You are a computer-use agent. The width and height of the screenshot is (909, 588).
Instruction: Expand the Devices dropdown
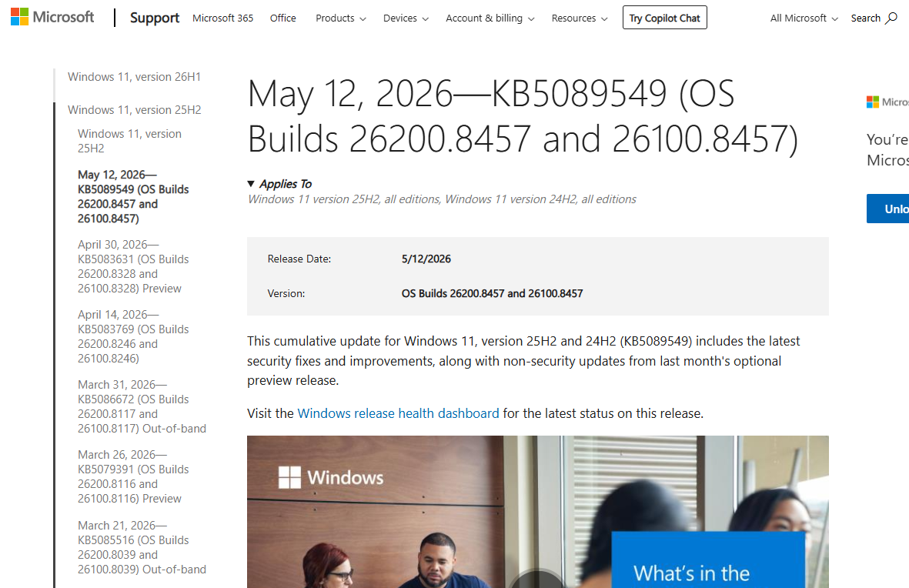pos(406,18)
